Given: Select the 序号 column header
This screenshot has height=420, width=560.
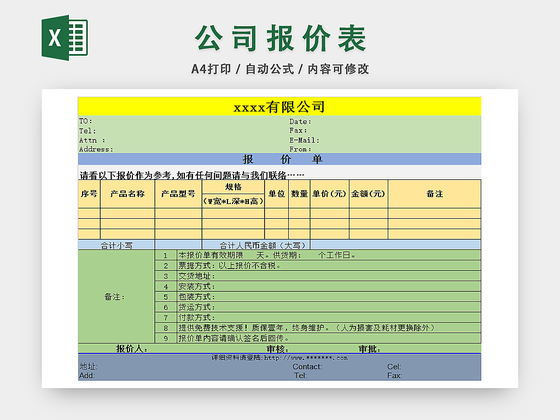Looking at the screenshot, I should click(x=89, y=194).
